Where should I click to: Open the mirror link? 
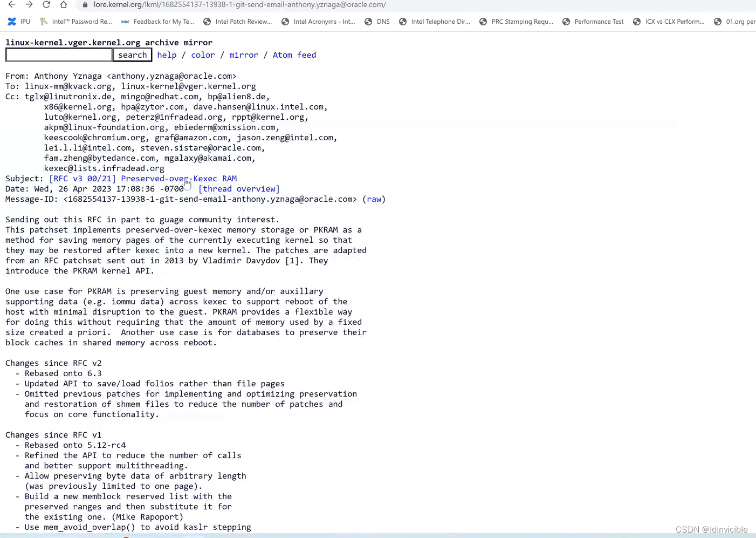pyautogui.click(x=243, y=55)
